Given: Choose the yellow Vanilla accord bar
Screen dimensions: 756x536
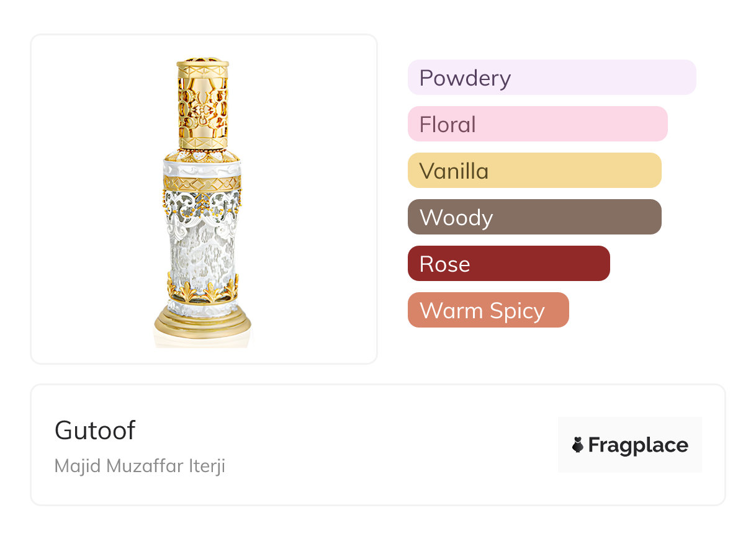Looking at the screenshot, I should pyautogui.click(x=534, y=171).
